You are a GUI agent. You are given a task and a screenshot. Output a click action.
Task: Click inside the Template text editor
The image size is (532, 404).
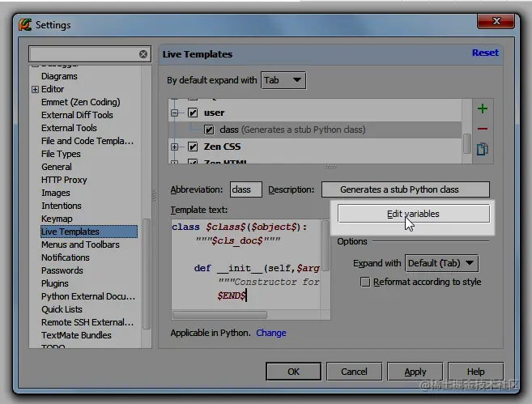246,265
